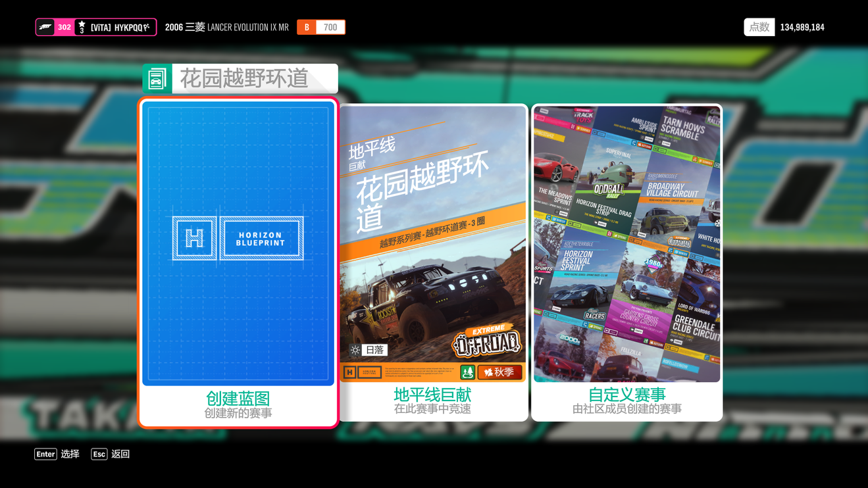Click the B class badge
The width and height of the screenshot is (868, 488).
[x=307, y=27]
